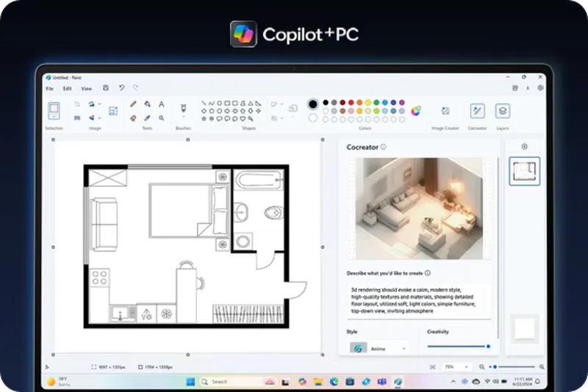This screenshot has height=392, width=588.
Task: Select the Magnifier tool
Action: tap(161, 117)
